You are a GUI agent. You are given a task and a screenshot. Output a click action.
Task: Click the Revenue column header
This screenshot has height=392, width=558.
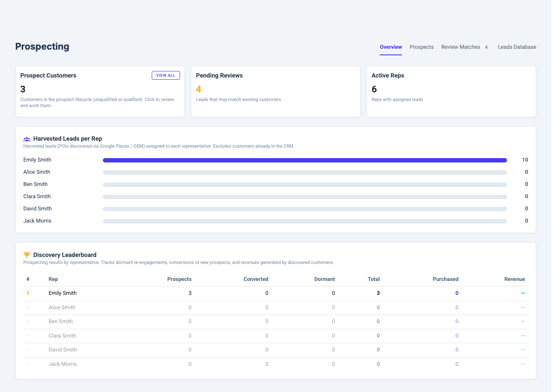click(x=514, y=279)
